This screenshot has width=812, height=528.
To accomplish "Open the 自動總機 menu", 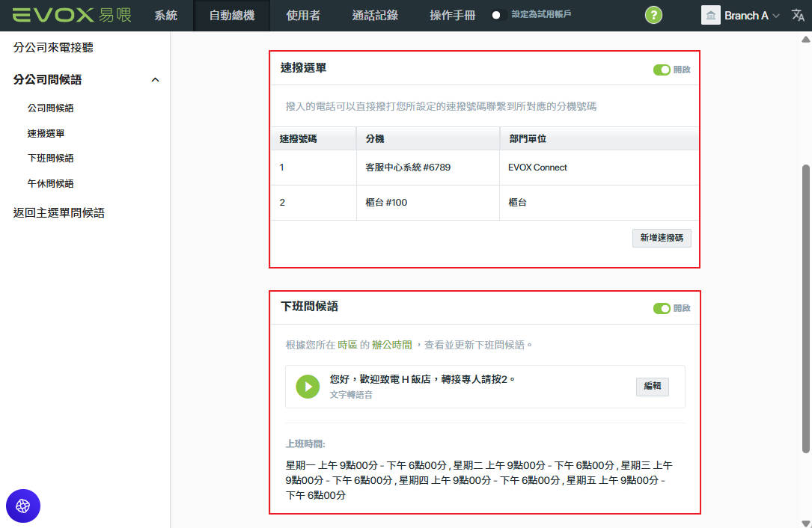I will 232,16.
